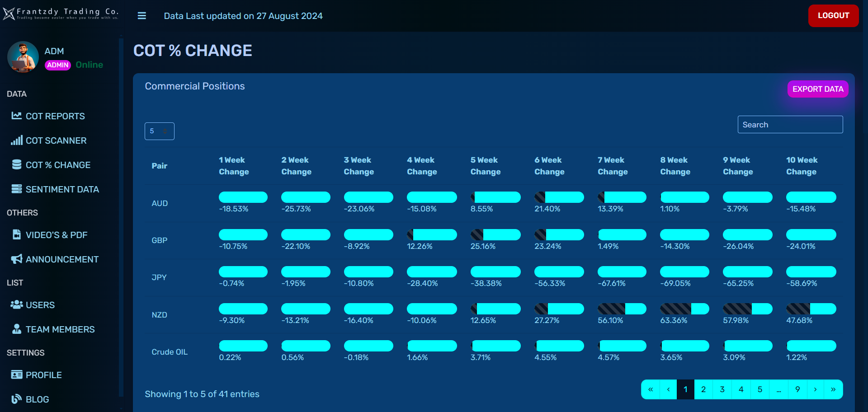Screen dimensions: 868x412
Task: Open the entries-per-page dropdown showing 5
Action: pyautogui.click(x=159, y=131)
